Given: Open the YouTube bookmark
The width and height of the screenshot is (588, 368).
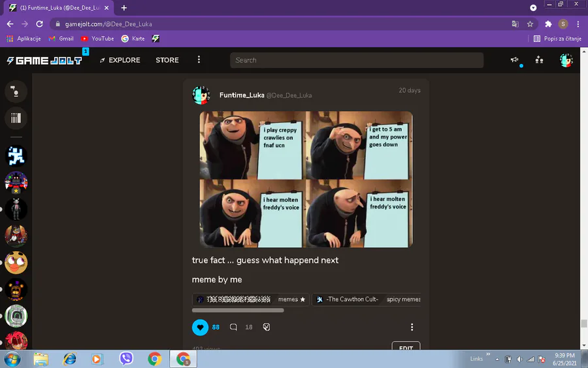Looking at the screenshot, I should tap(97, 39).
